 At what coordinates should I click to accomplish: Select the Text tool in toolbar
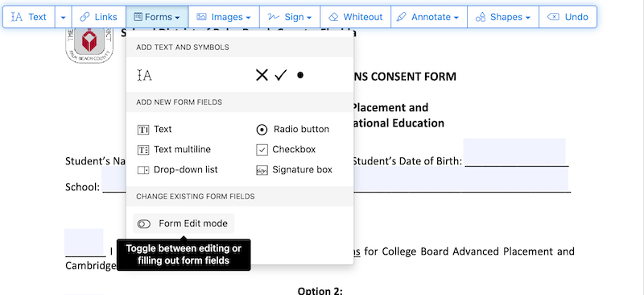tap(29, 17)
